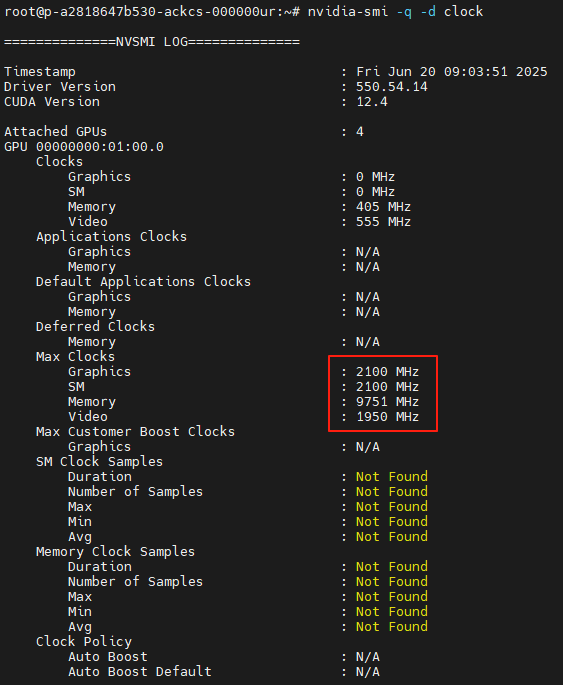Select the Auto Boost Default N/A value
The height and width of the screenshot is (685, 563).
[x=368, y=671]
